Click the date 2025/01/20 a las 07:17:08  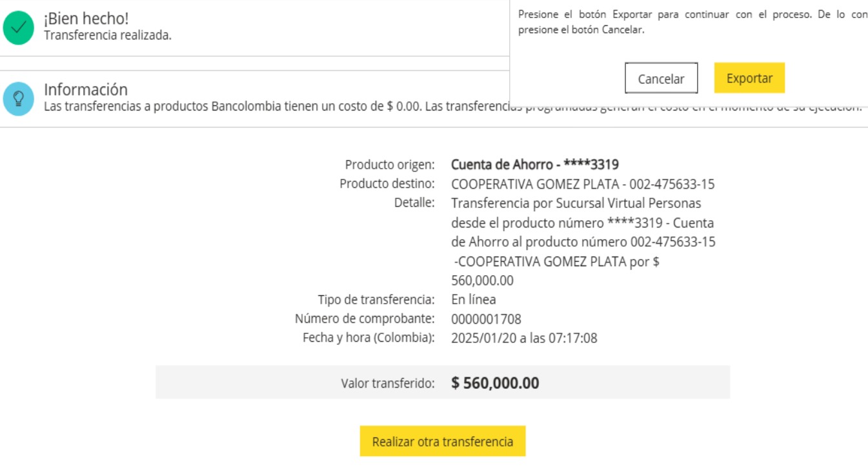coord(523,338)
